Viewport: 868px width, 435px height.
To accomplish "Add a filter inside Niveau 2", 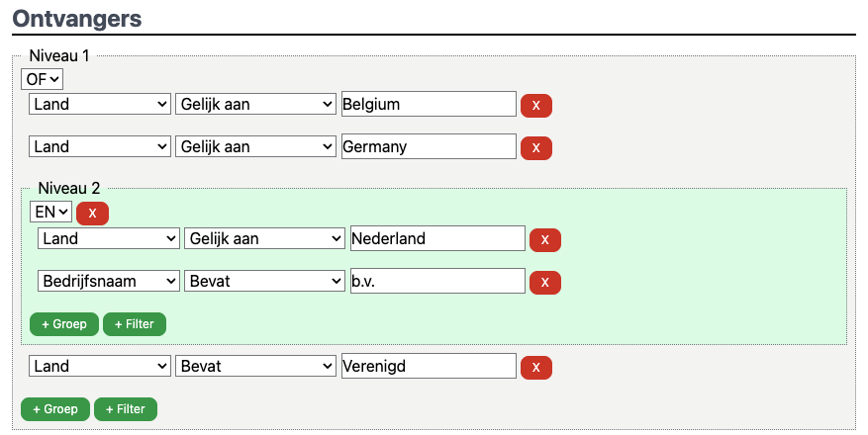I will [135, 324].
